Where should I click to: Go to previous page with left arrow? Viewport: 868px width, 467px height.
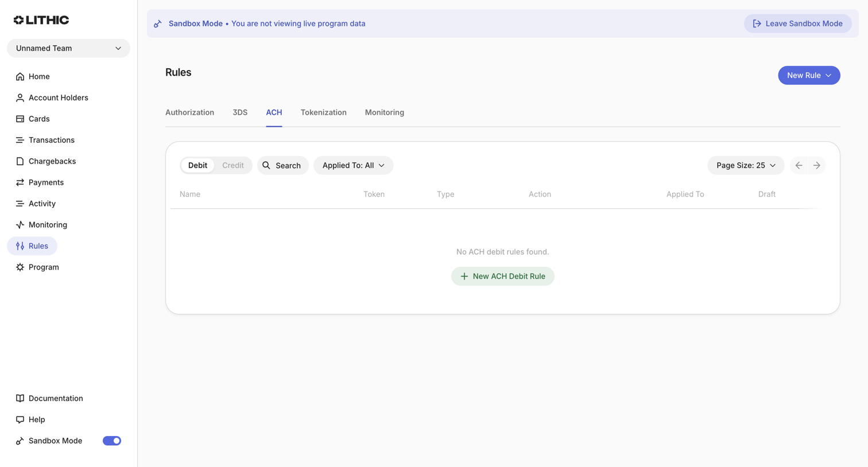[799, 165]
